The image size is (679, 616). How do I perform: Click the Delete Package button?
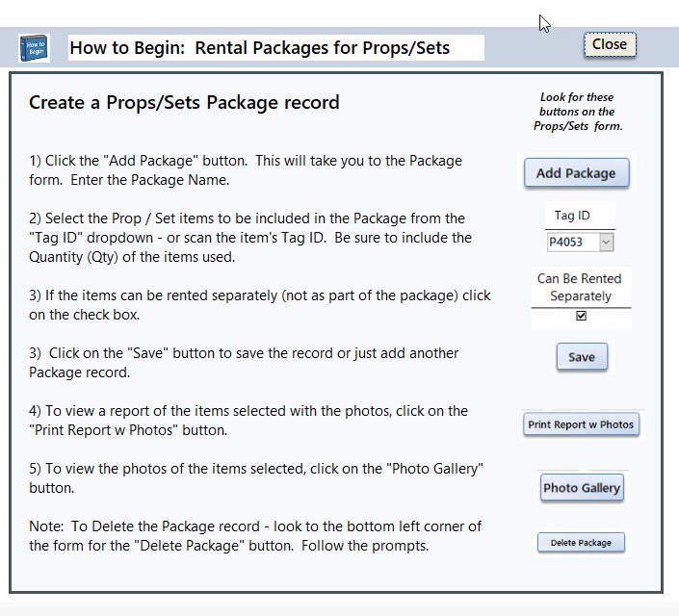[x=581, y=543]
